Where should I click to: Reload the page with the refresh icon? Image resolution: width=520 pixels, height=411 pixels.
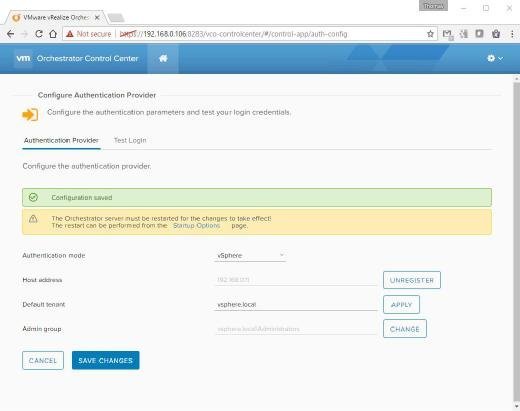39,34
